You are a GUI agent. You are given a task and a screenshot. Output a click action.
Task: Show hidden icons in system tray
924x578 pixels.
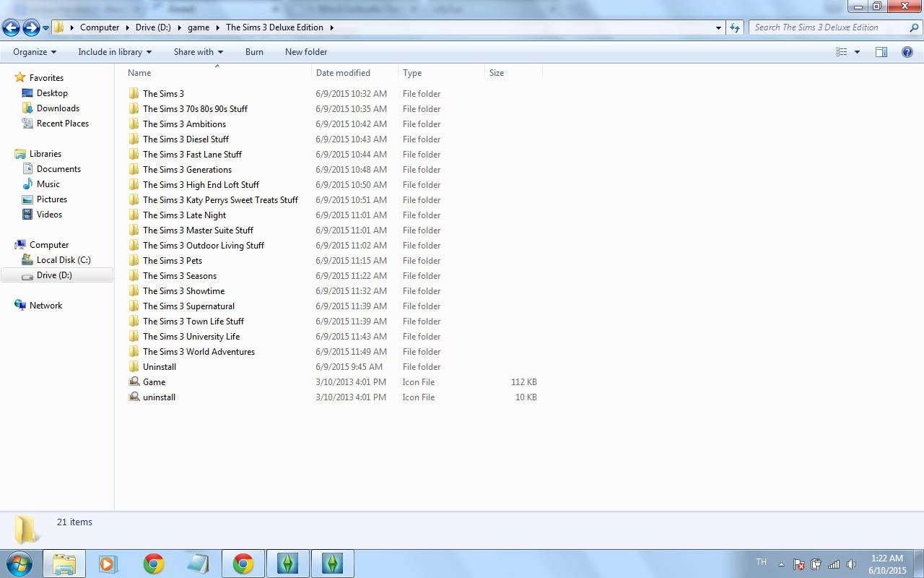(781, 564)
